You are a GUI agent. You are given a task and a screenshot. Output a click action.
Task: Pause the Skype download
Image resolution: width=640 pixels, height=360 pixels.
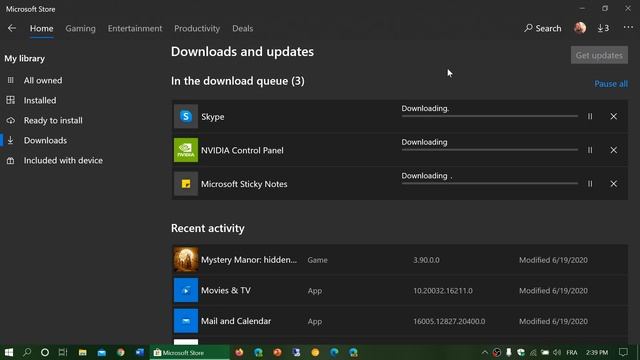(x=590, y=116)
